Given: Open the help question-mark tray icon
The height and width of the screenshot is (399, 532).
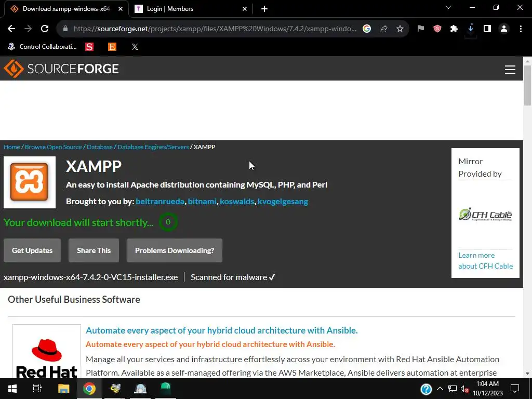Looking at the screenshot, I should 426,389.
